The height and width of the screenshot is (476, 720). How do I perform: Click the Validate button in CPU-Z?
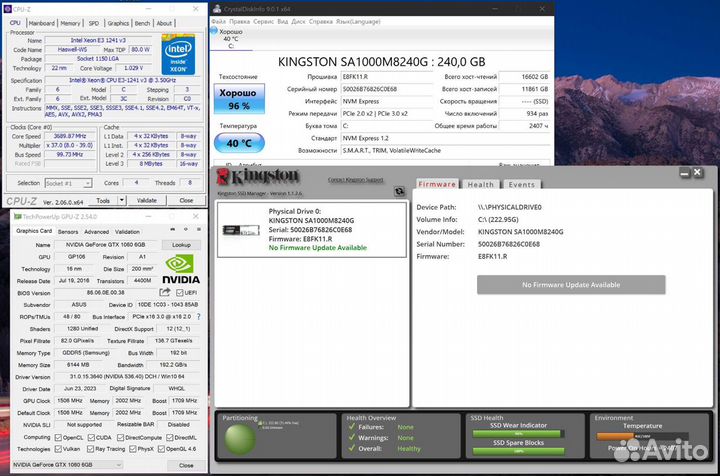147,200
